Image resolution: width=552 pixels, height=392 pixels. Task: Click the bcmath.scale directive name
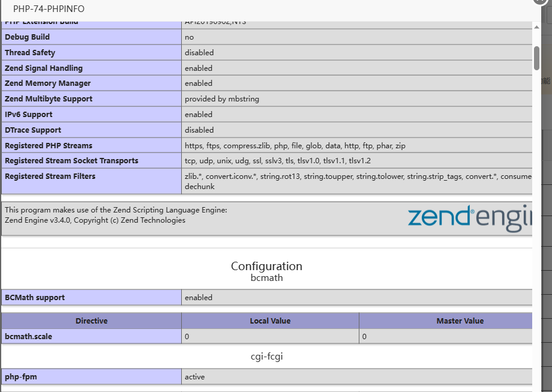tap(28, 337)
